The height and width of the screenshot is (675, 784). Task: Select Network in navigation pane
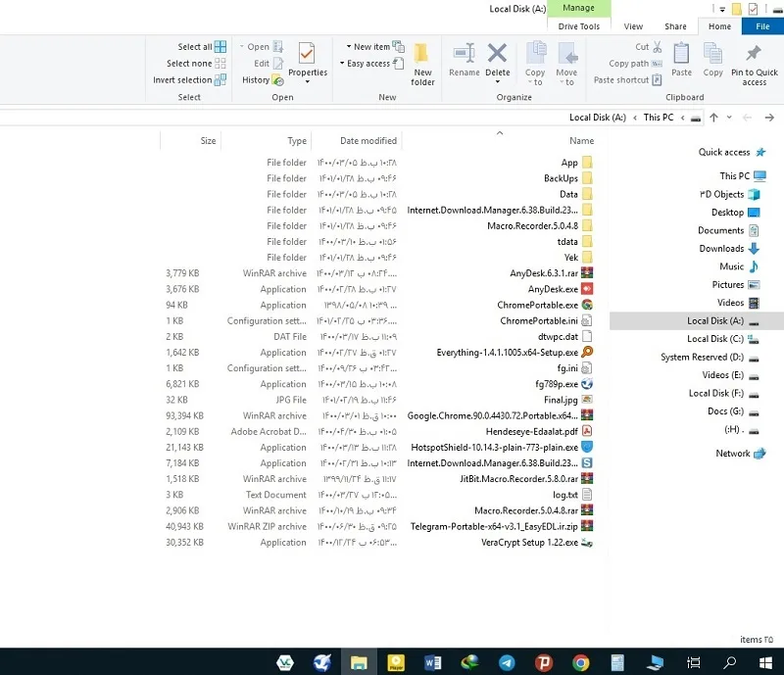click(741, 454)
